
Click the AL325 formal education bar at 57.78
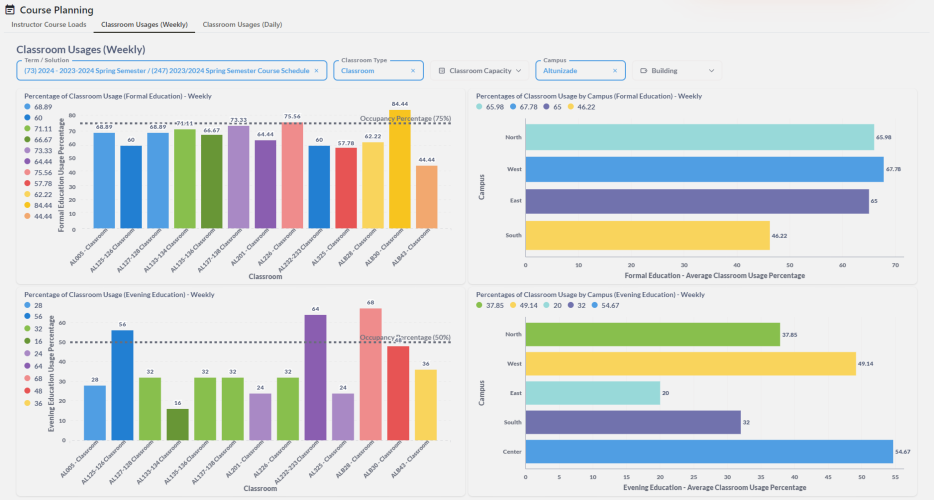click(x=346, y=188)
